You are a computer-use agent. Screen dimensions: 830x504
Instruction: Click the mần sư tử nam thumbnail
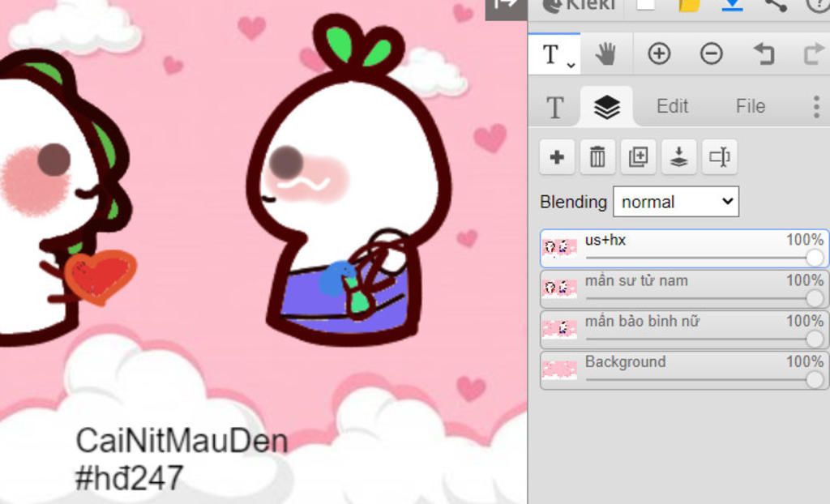point(559,289)
